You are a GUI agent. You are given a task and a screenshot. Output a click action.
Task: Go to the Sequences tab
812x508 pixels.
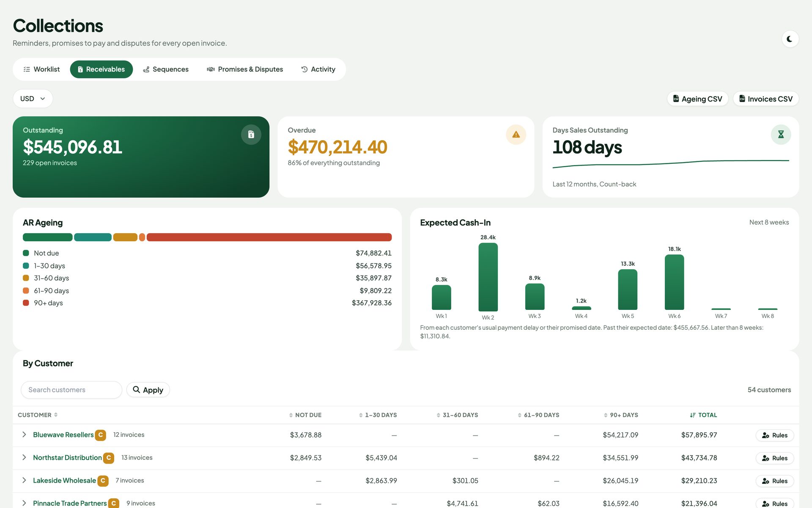pos(166,69)
